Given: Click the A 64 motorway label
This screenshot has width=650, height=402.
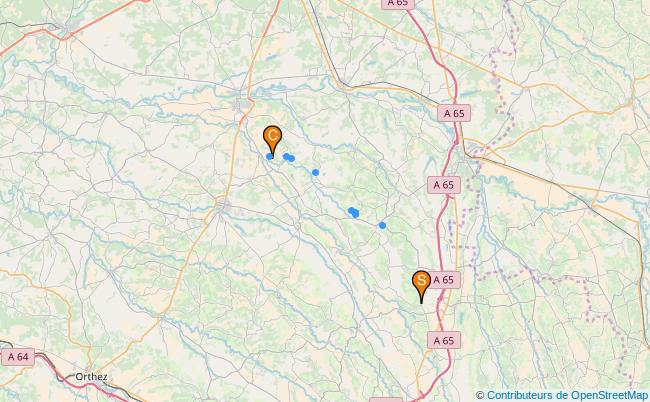Looking at the screenshot, I should (x=18, y=357).
